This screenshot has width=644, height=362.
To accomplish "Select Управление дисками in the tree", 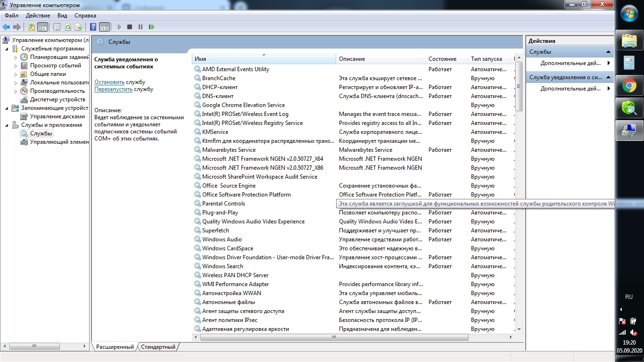I will click(x=58, y=116).
